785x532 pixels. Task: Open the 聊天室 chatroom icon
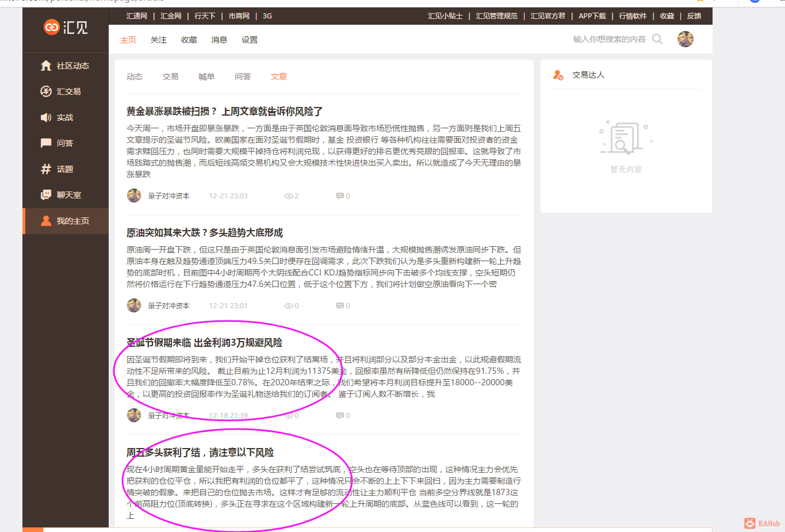point(46,194)
